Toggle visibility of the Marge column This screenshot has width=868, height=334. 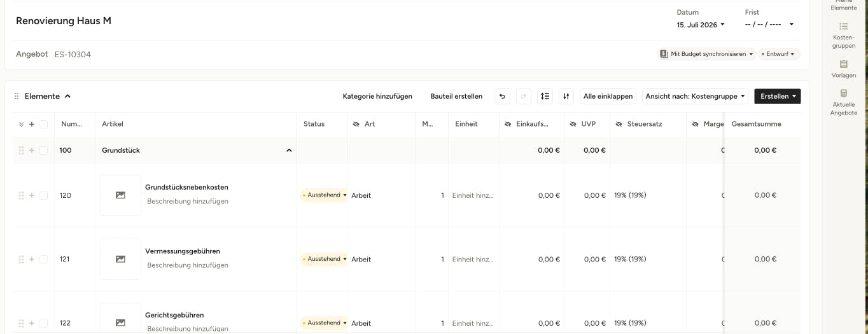pos(695,124)
